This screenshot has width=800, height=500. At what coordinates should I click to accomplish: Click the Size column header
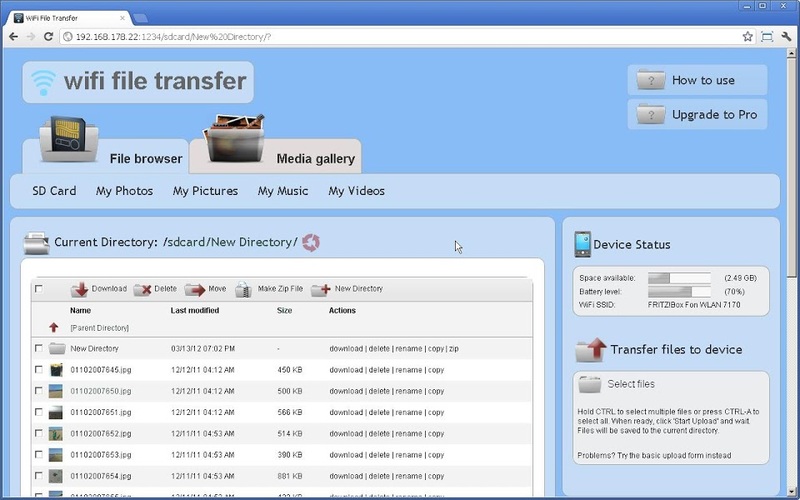[x=284, y=310]
